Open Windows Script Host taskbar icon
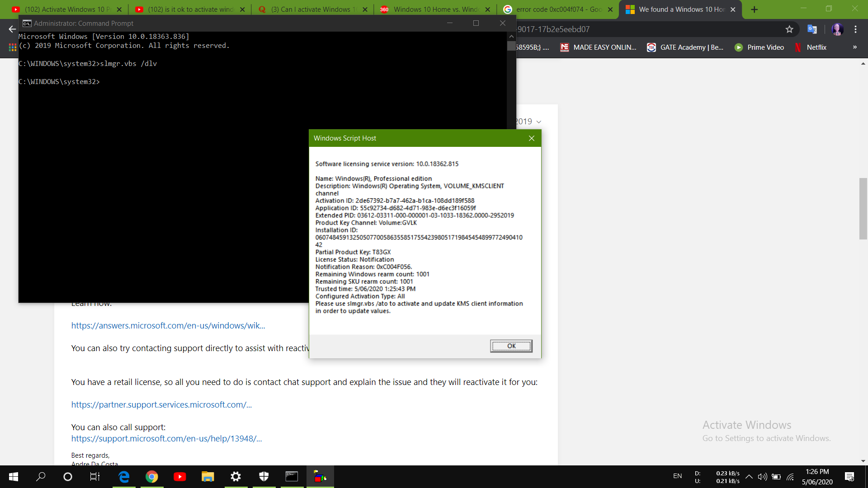This screenshot has width=868, height=488. (320, 477)
